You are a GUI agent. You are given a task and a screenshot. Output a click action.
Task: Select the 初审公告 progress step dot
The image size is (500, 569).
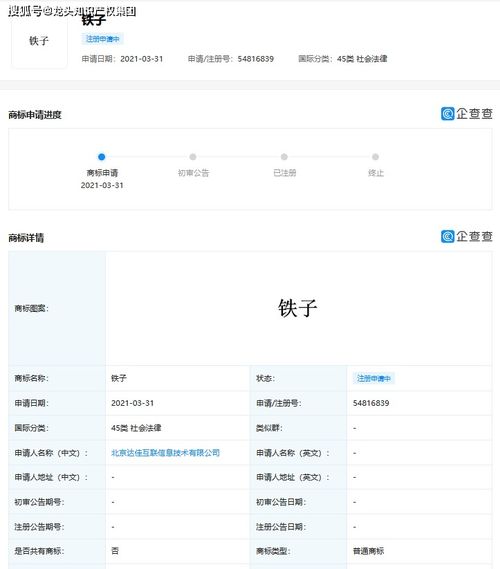[x=193, y=157]
